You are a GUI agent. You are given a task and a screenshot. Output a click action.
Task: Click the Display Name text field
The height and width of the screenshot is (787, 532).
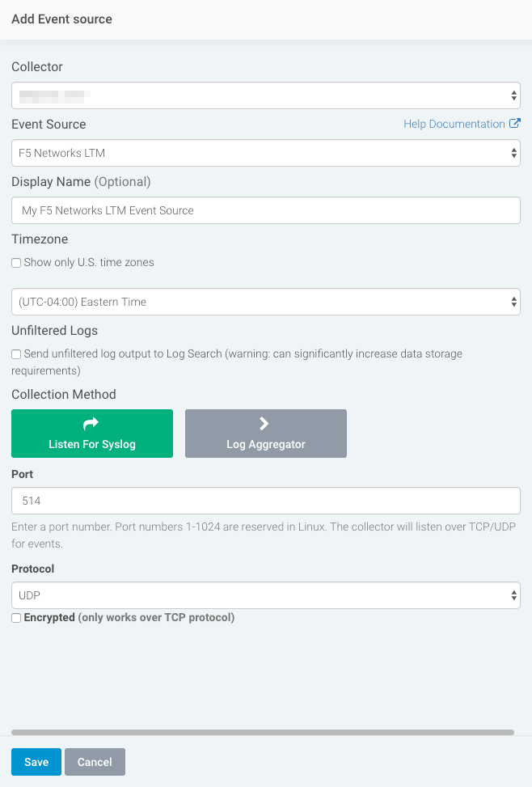265,210
